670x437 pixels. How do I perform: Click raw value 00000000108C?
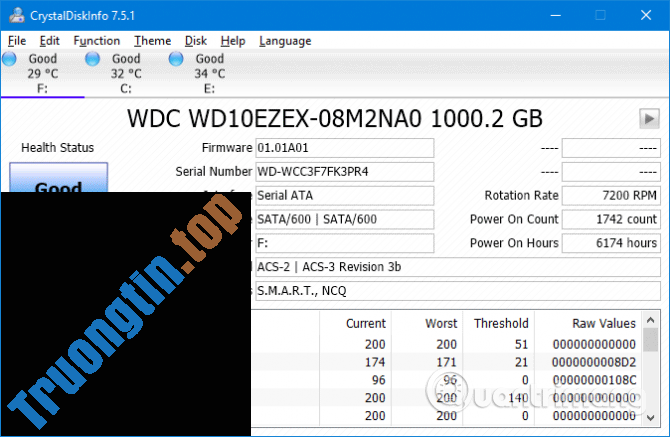(594, 380)
